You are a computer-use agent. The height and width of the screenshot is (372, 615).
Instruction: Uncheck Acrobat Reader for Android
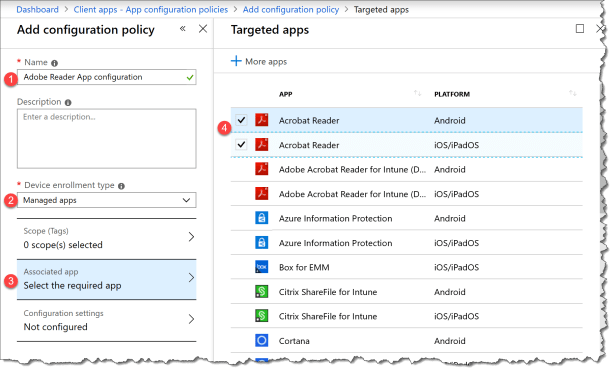(x=241, y=120)
